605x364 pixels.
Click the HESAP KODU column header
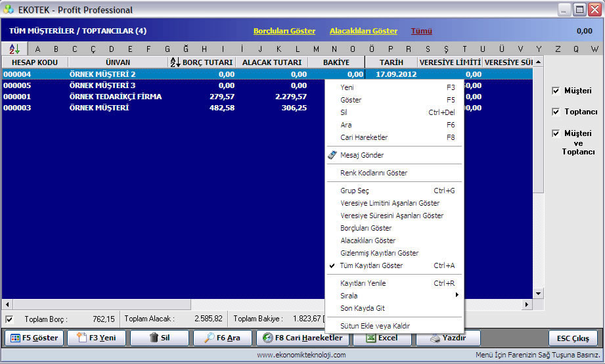pyautogui.click(x=35, y=62)
